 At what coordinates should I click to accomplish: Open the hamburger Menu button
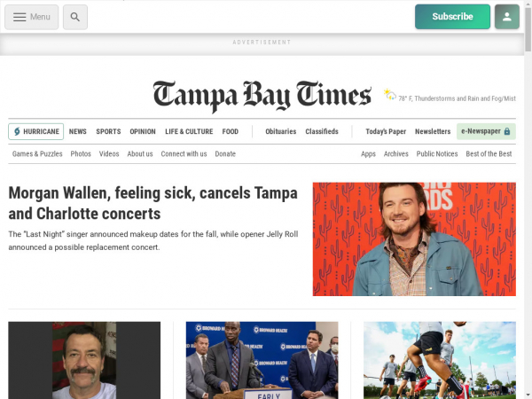click(32, 17)
